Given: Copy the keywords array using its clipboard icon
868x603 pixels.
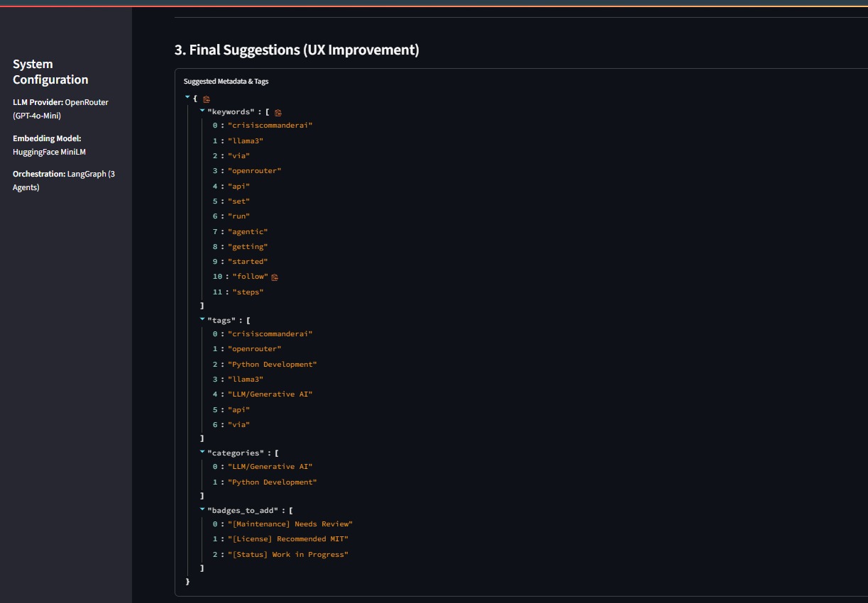Looking at the screenshot, I should [x=277, y=111].
